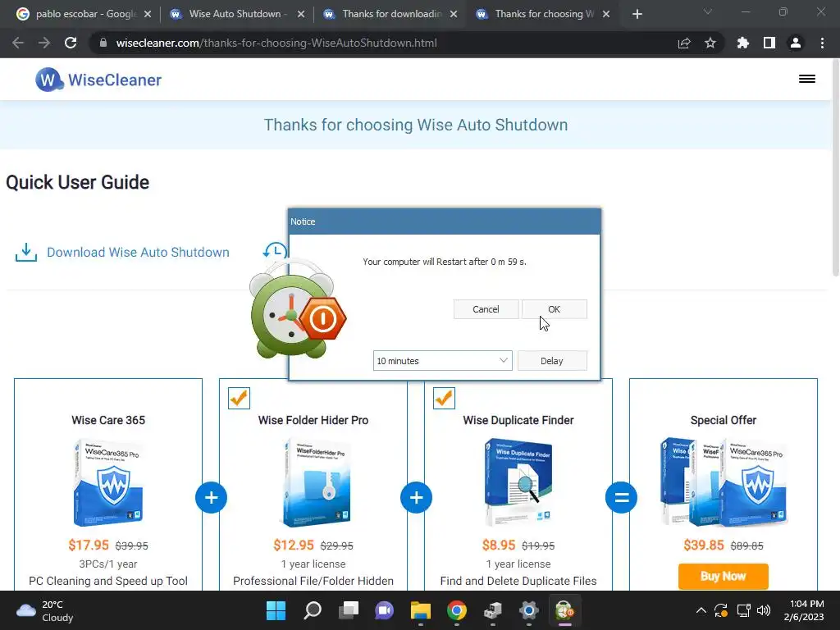Go back to the previous page
The width and height of the screenshot is (840, 630).
point(18,43)
